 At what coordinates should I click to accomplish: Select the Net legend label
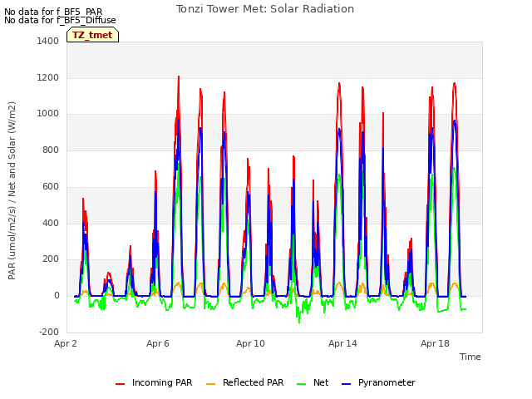[x=321, y=382]
